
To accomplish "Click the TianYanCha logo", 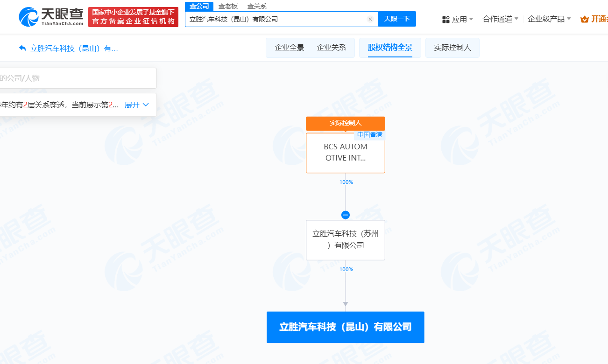I will pyautogui.click(x=51, y=17).
